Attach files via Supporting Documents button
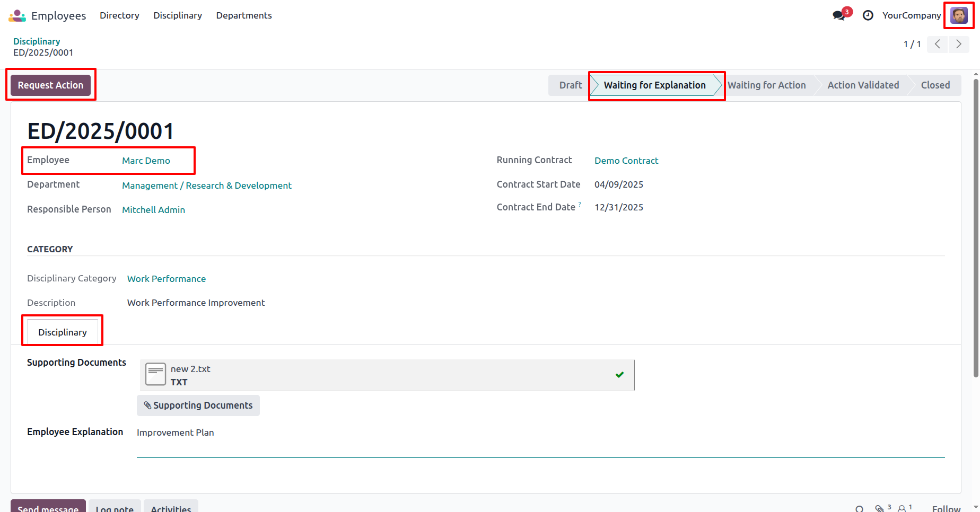Viewport: 980px width, 512px height. coord(198,405)
